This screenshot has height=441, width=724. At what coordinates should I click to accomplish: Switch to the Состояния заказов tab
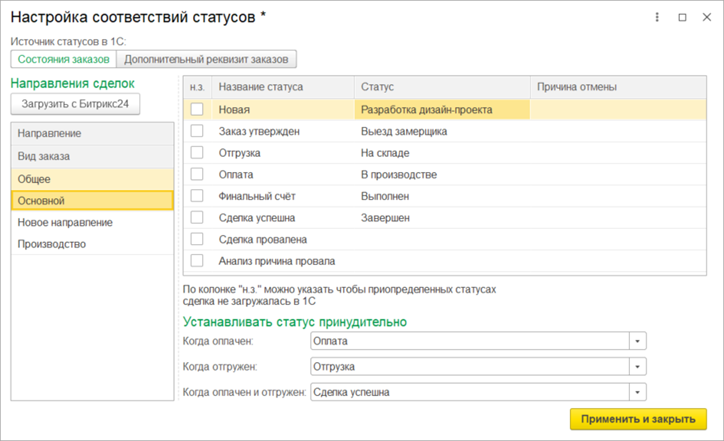click(x=63, y=60)
